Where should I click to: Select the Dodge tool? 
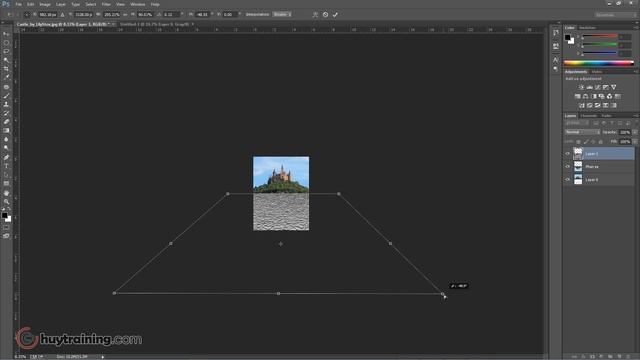6,148
